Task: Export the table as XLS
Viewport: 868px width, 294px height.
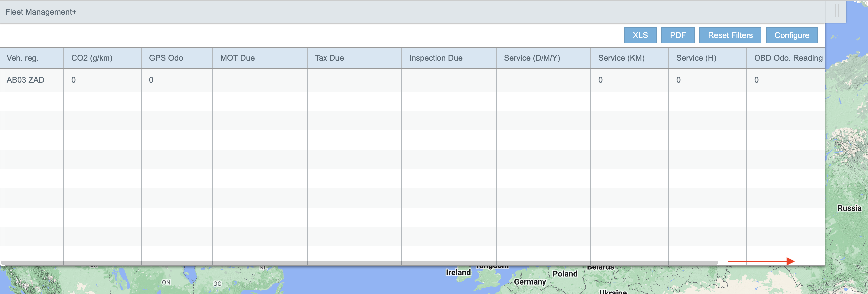Action: [x=640, y=35]
